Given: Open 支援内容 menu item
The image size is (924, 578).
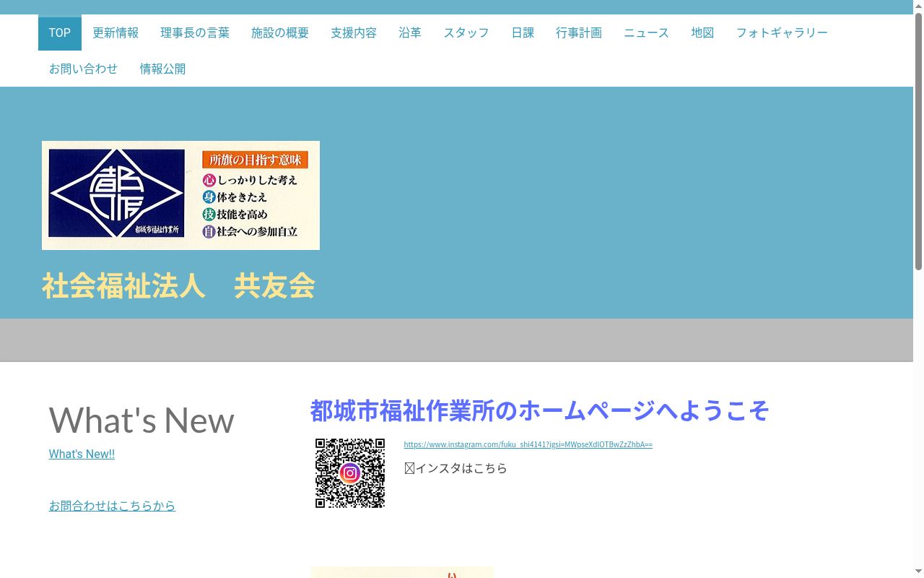Looking at the screenshot, I should [x=354, y=33].
